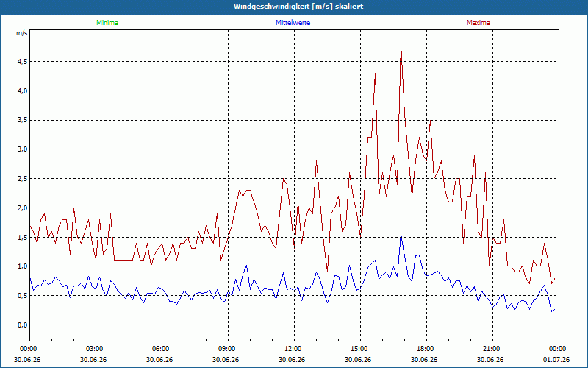588x368 pixels.
Task: Select the 15:00 time axis marker
Action: click(360, 349)
